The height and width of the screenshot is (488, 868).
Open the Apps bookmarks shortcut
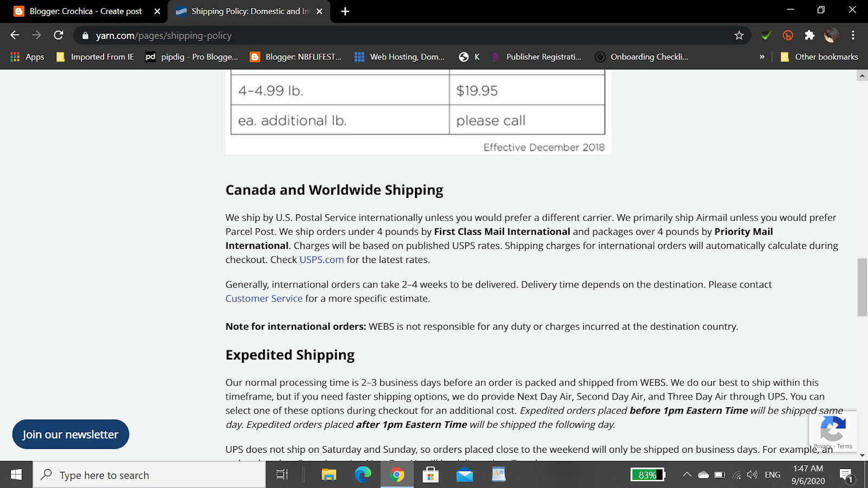[27, 56]
